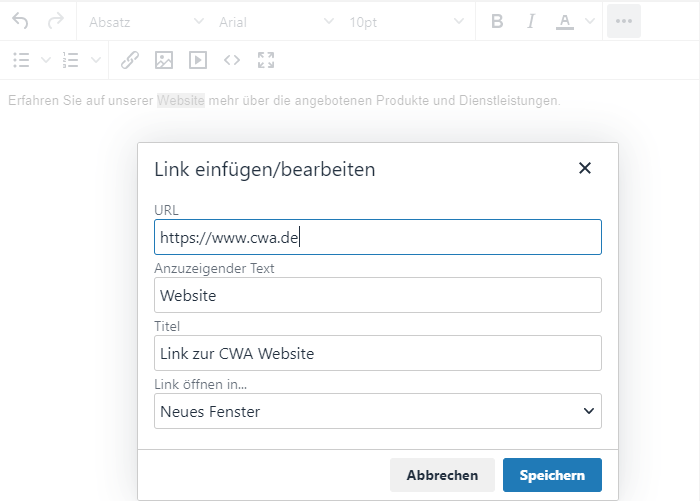Toggle italic formatting
This screenshot has height=501, width=700.
pos(531,21)
